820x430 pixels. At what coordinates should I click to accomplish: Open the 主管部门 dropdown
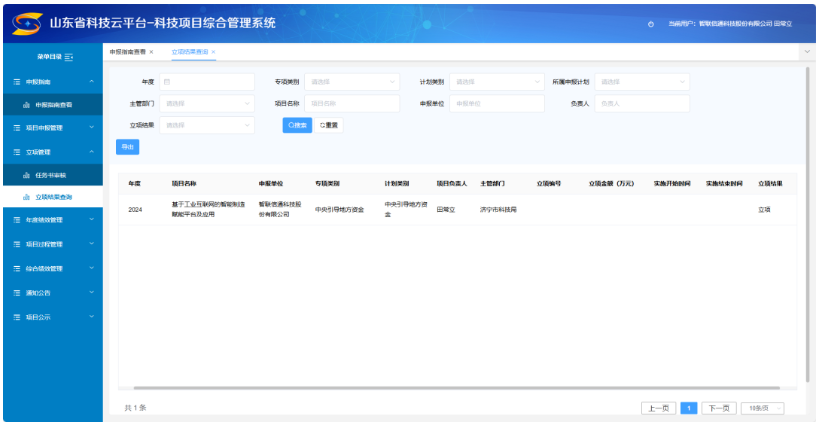pyautogui.click(x=207, y=103)
